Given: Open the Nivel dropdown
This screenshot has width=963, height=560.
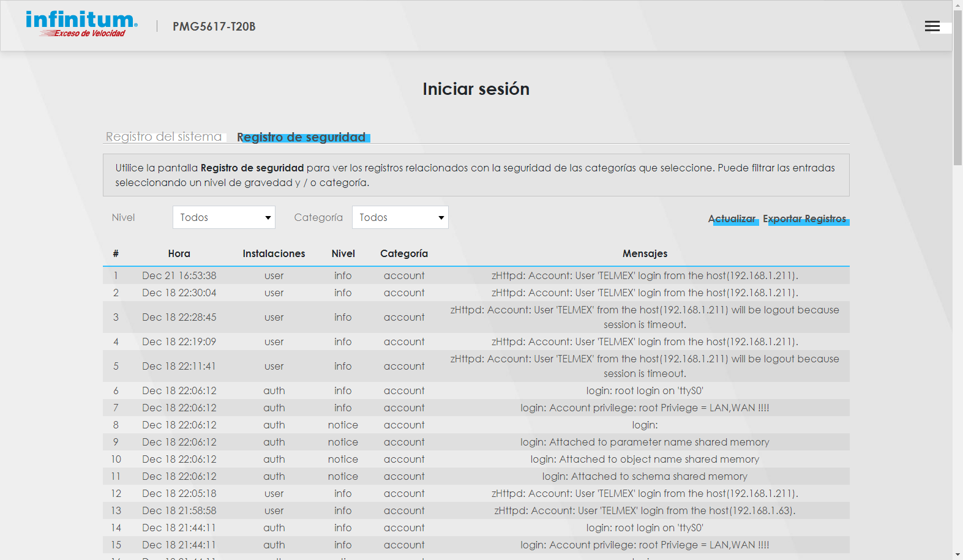Looking at the screenshot, I should tap(223, 217).
